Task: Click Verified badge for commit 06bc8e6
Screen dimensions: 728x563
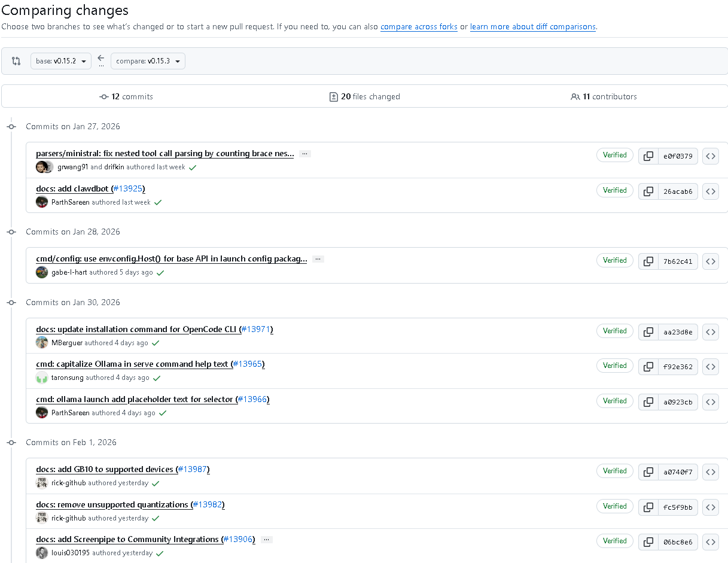Action: [614, 541]
